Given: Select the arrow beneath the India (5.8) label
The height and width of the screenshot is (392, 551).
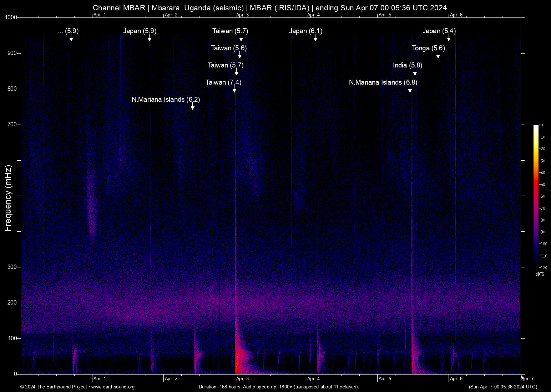Looking at the screenshot, I should click(415, 72).
